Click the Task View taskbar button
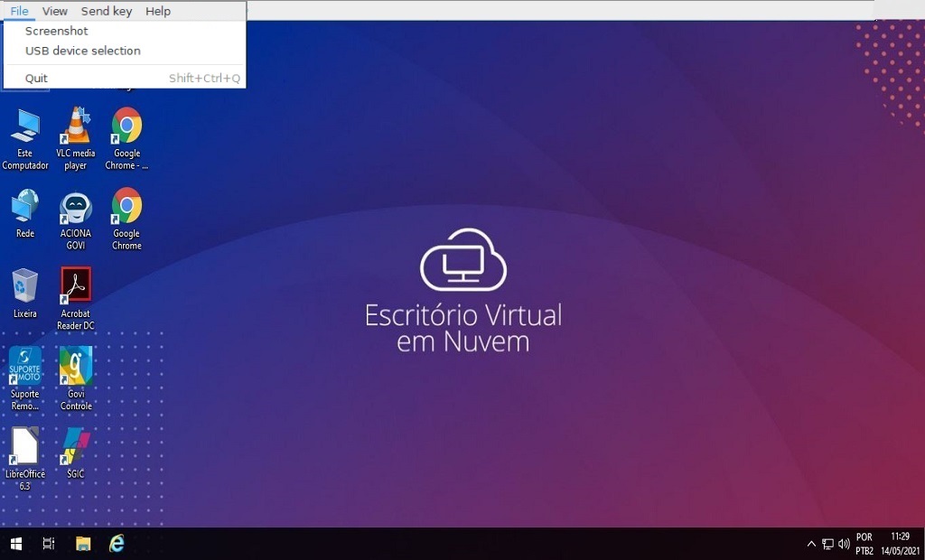This screenshot has width=925, height=560. pos(49,543)
